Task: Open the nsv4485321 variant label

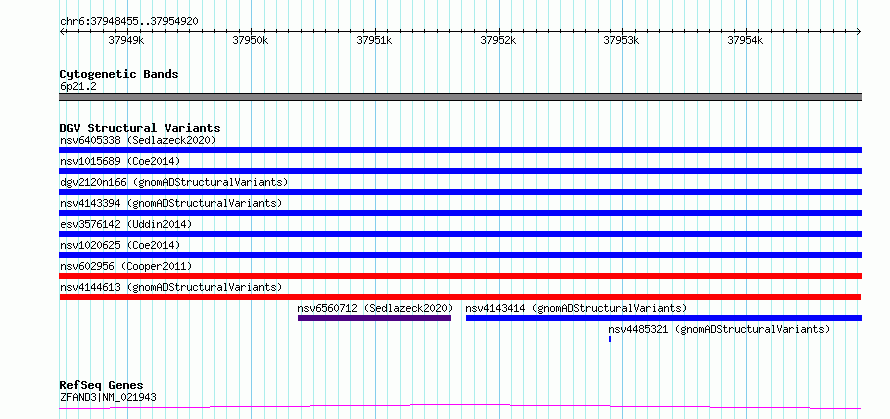Action: [x=719, y=329]
